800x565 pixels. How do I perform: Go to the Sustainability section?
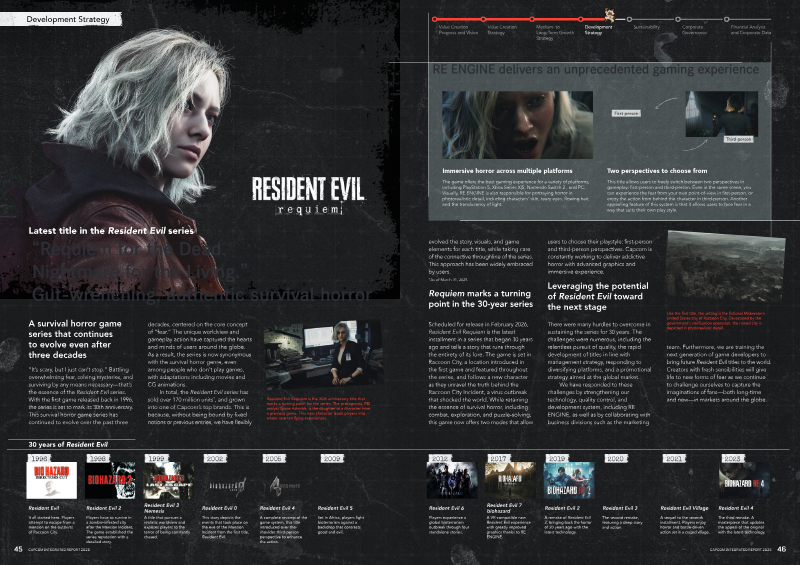[x=646, y=27]
